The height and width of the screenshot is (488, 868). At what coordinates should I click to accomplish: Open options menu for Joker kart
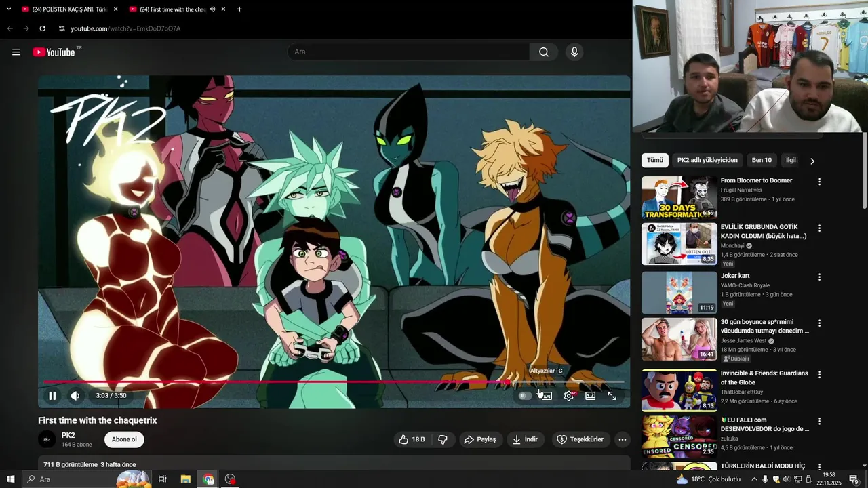coord(819,277)
